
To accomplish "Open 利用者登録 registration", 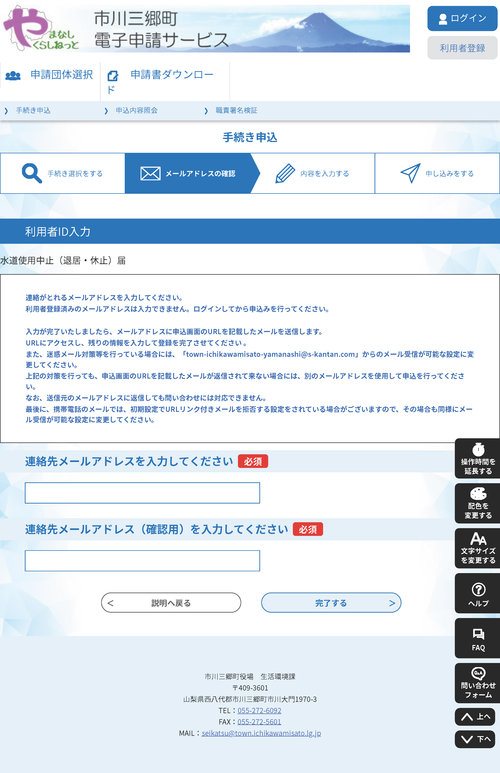I will tap(462, 48).
